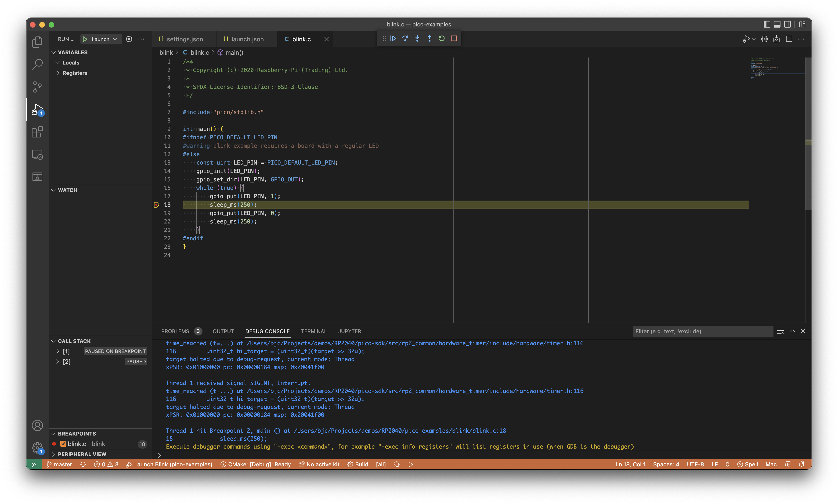
Task: Collapse the VARIABLES section
Action: pos(53,52)
